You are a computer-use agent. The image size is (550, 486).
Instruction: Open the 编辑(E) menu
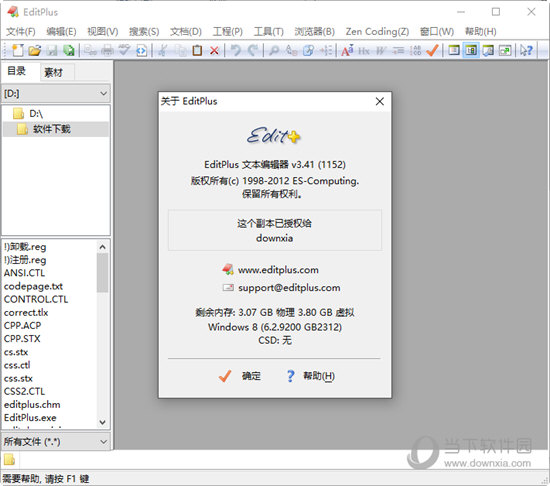click(61, 32)
